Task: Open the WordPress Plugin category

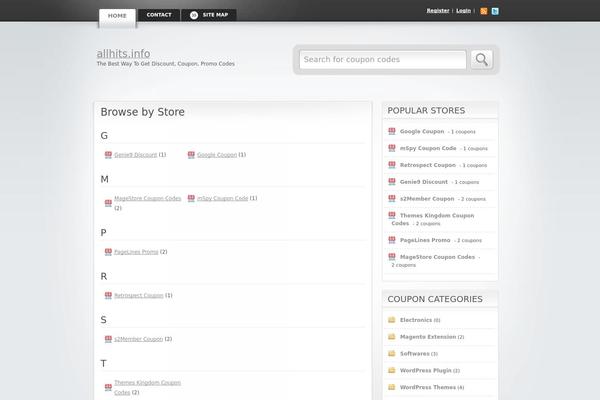Action: (x=426, y=371)
